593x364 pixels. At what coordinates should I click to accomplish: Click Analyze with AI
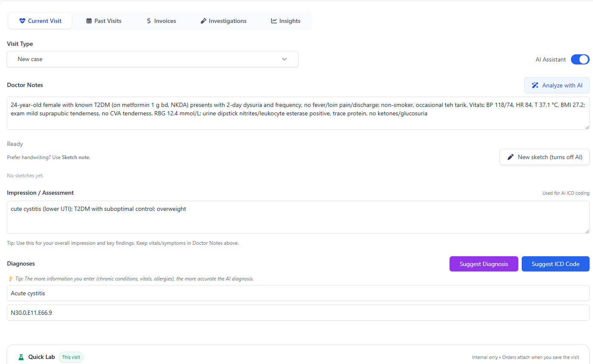point(556,85)
